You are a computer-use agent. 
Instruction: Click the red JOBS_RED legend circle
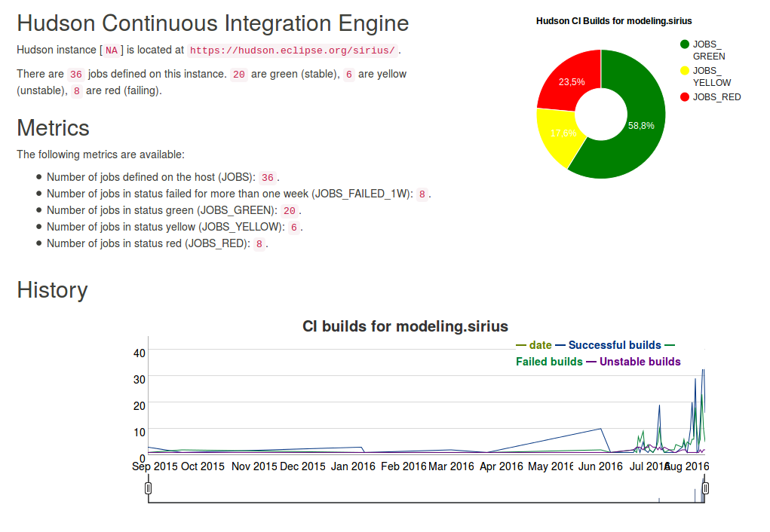pyautogui.click(x=685, y=97)
